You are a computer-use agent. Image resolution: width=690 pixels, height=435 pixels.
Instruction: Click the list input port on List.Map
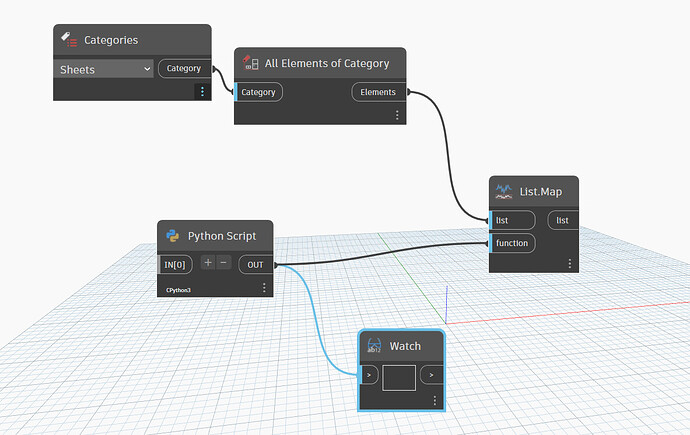[x=513, y=220]
